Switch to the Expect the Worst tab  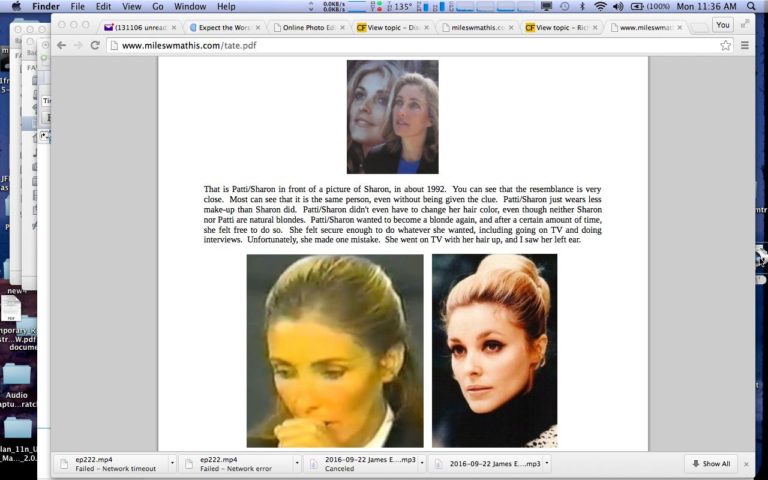[x=224, y=27]
